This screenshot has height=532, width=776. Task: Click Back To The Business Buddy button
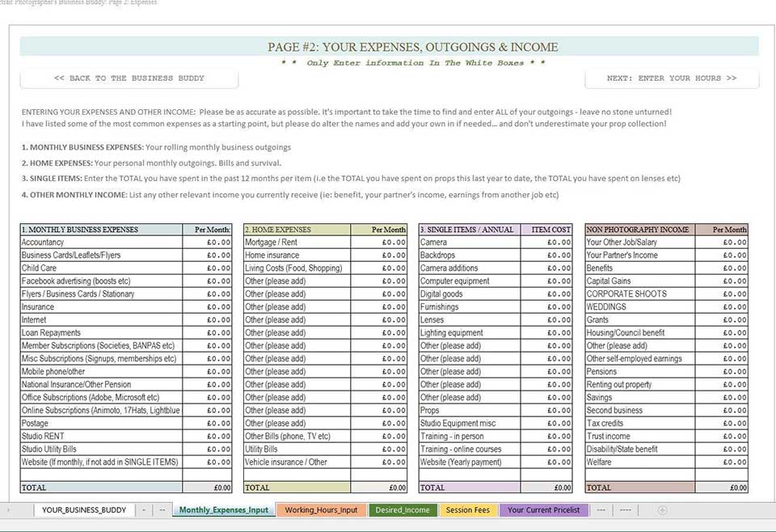[x=129, y=78]
